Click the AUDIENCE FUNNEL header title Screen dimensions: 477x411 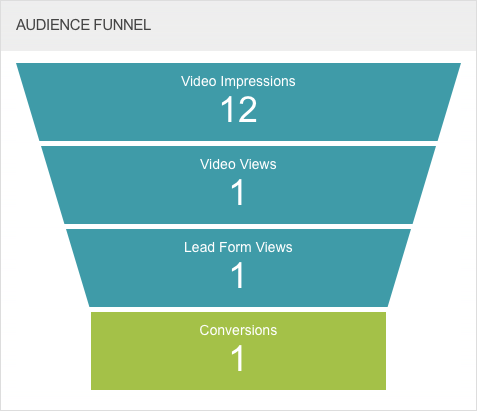[x=83, y=25]
